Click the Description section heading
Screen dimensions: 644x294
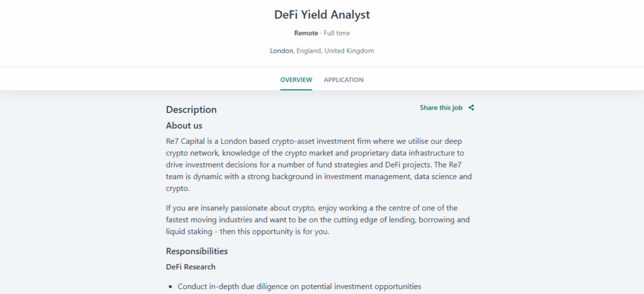coord(191,109)
